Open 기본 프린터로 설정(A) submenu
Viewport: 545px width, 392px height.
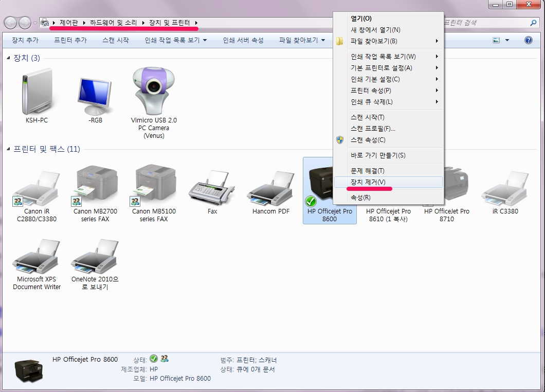[x=388, y=68]
